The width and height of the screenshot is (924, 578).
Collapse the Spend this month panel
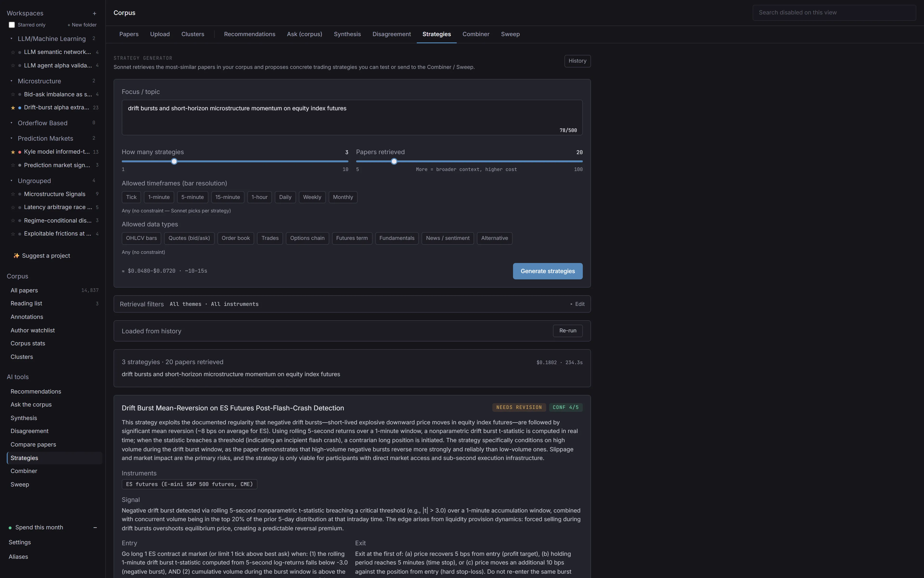click(x=95, y=527)
